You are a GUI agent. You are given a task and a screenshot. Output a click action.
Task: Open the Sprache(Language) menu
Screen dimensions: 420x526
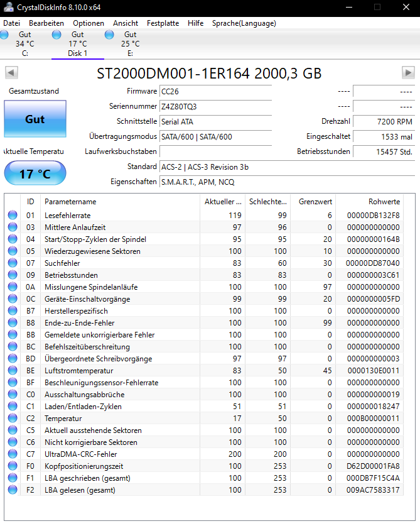(x=244, y=23)
